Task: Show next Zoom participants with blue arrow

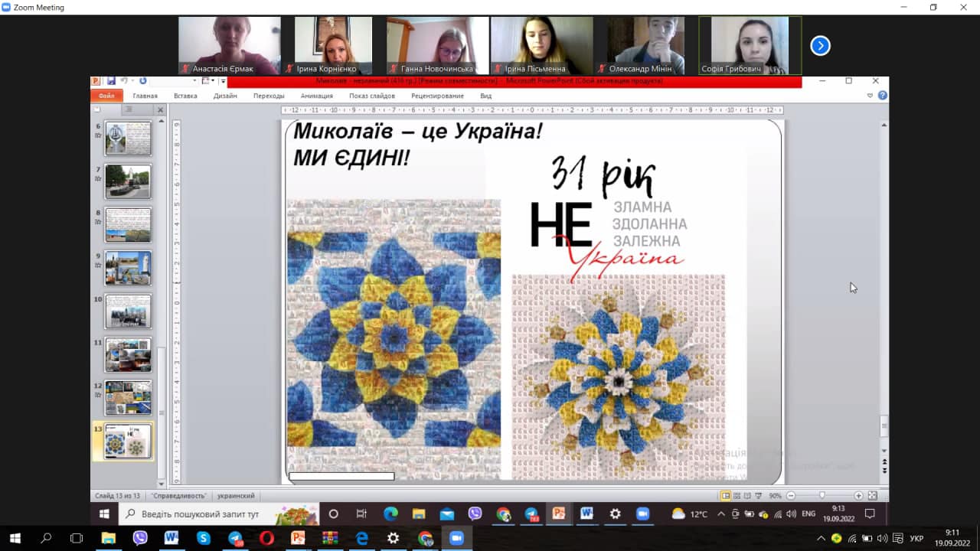Action: (x=820, y=46)
